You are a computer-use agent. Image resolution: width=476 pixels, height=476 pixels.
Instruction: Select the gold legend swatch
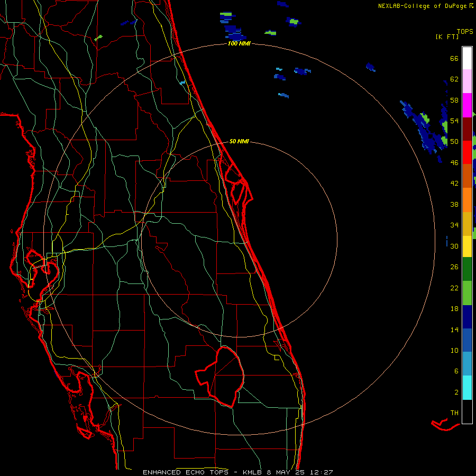pos(467,223)
